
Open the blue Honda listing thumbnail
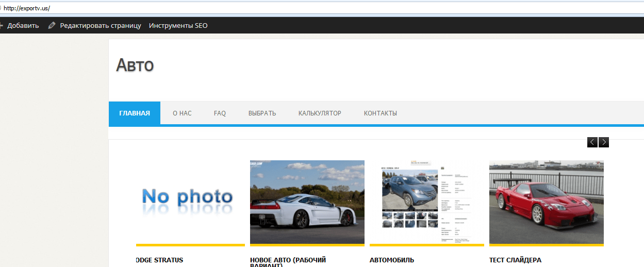pyautogui.click(x=427, y=202)
